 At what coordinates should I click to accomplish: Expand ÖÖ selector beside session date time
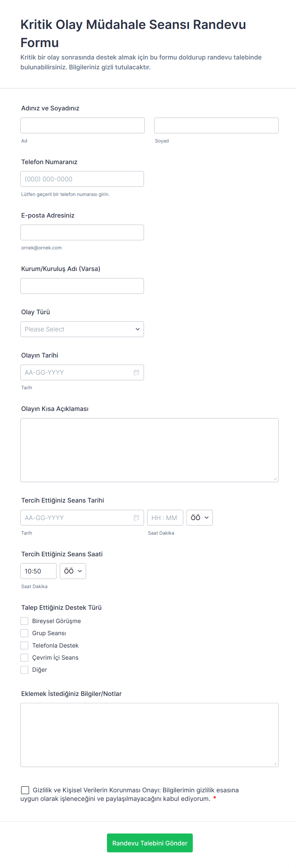(200, 517)
